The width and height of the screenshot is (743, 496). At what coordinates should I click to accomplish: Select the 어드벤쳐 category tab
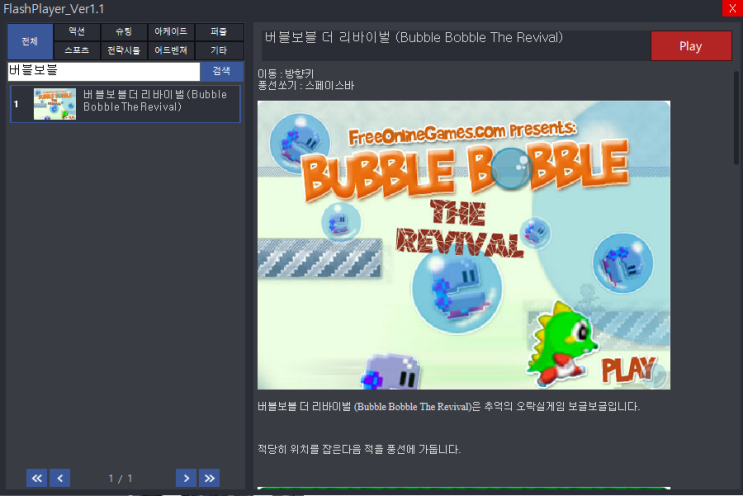tap(171, 50)
